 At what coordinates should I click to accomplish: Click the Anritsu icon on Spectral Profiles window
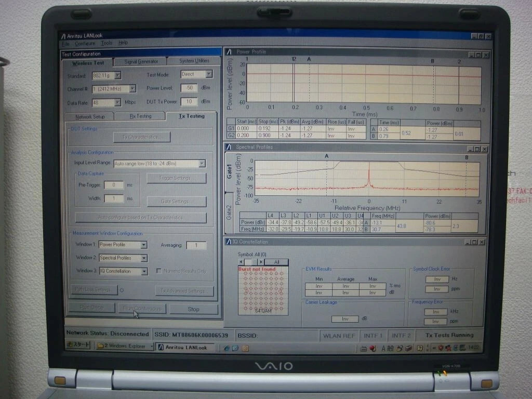[x=227, y=147]
